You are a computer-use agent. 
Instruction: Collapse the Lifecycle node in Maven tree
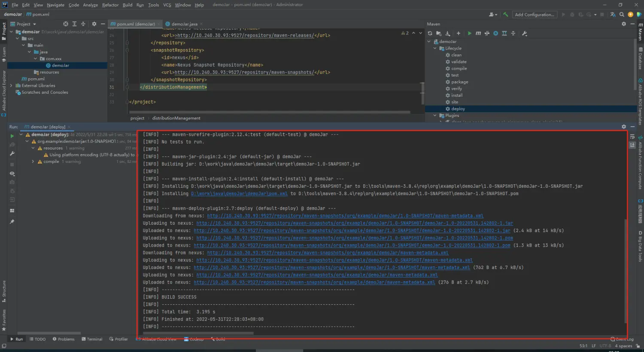[x=435, y=49]
